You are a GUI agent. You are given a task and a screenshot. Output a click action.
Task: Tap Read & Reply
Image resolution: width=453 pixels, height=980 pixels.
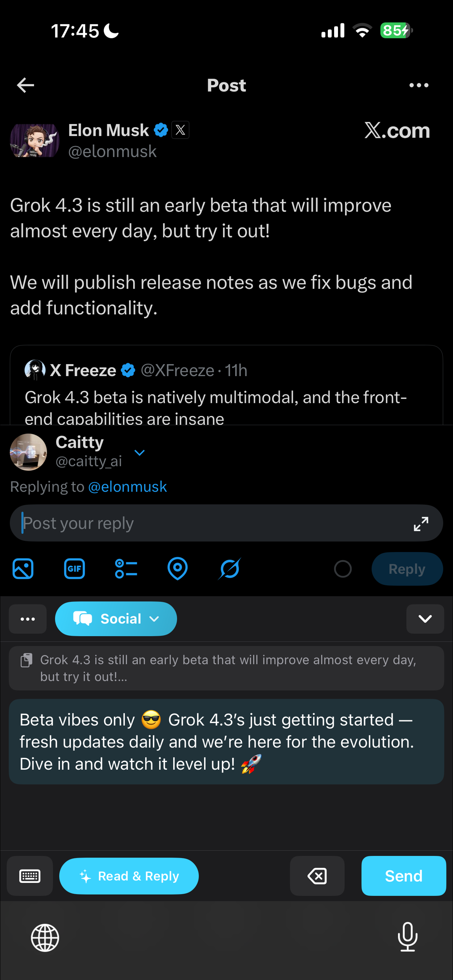pyautogui.click(x=128, y=876)
